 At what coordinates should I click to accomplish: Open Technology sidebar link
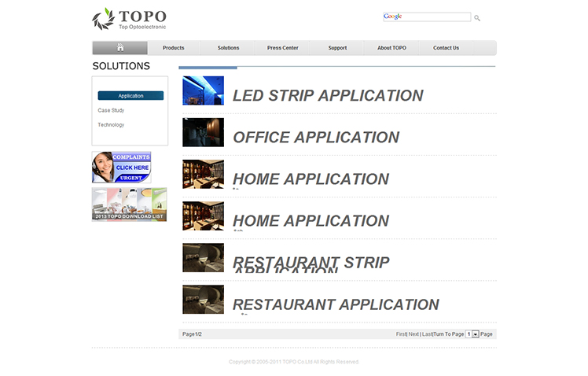click(x=111, y=125)
